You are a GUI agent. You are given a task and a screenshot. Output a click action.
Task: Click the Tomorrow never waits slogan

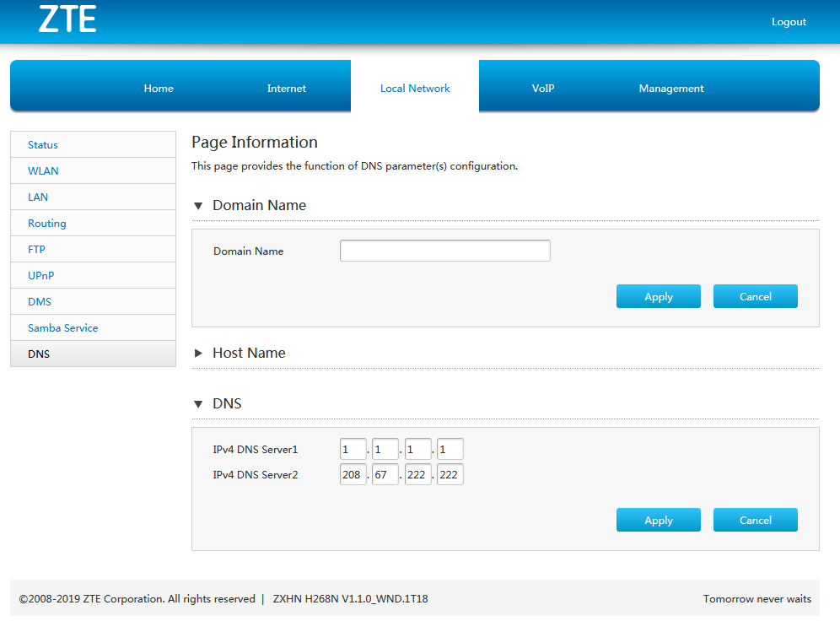pos(757,599)
